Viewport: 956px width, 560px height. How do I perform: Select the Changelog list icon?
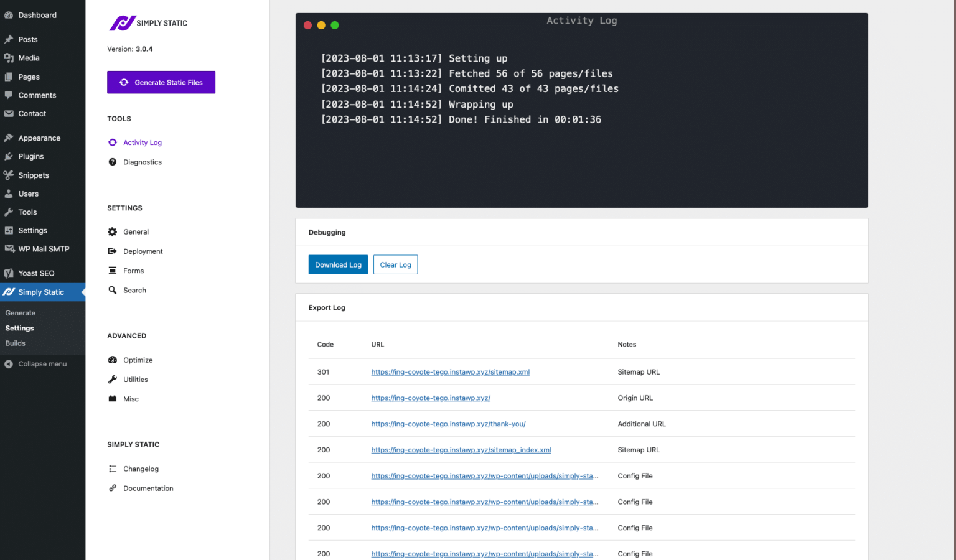coord(113,469)
